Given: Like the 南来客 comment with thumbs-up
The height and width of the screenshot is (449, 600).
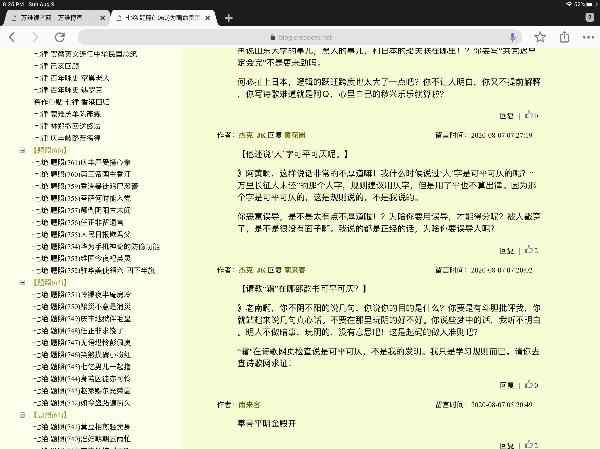Looking at the screenshot, I should (x=531, y=444).
